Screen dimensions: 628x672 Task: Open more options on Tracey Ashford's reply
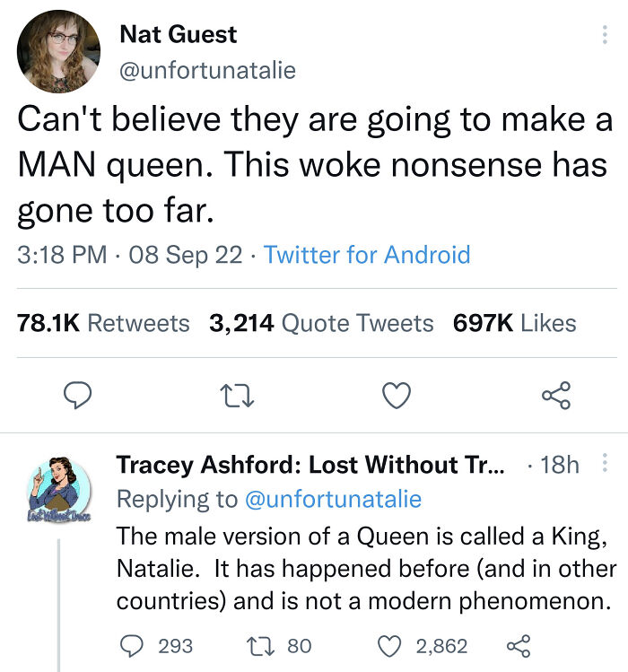pyautogui.click(x=604, y=464)
